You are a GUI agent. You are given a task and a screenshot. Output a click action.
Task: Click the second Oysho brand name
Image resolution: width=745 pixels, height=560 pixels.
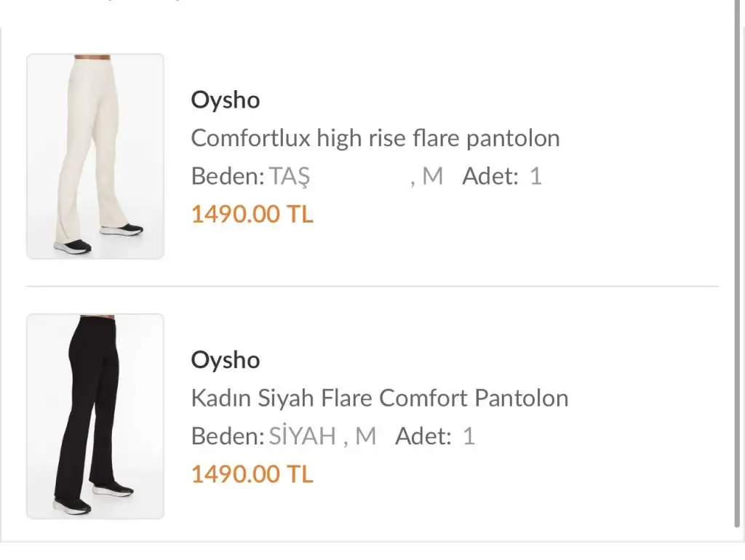tap(226, 361)
